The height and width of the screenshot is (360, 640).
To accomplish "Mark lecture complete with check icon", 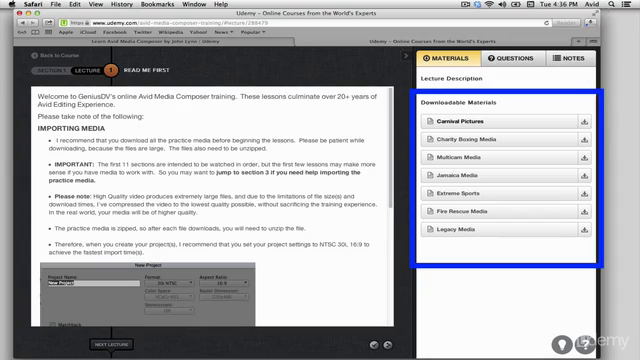I will pos(374,345).
